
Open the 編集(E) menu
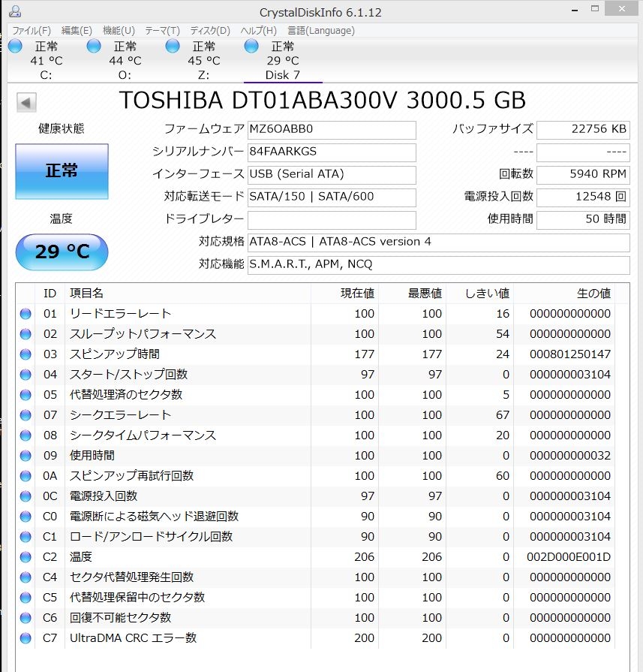pyautogui.click(x=77, y=31)
